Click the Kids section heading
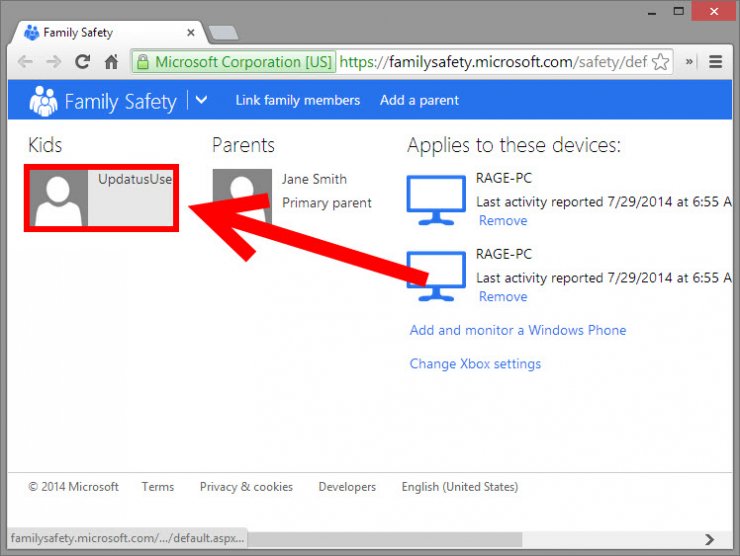Viewport: 740px width, 556px height. [45, 145]
